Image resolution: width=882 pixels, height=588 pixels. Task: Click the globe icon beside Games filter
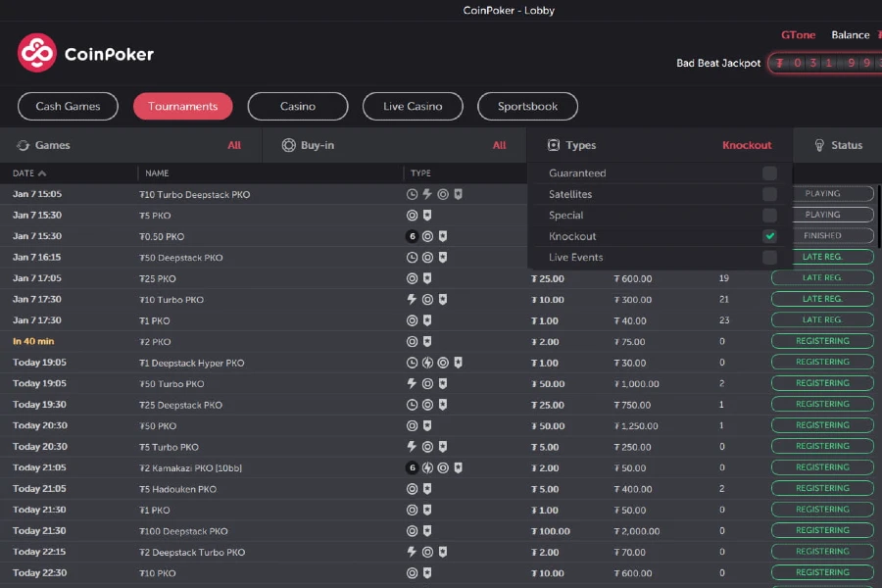click(22, 144)
